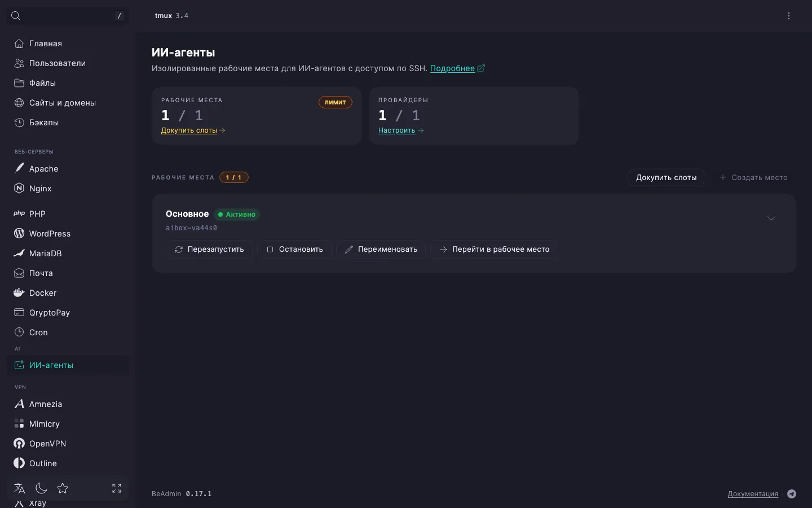Open Файлы in the sidebar
Screen dimensions: 812x508
point(68,83)
